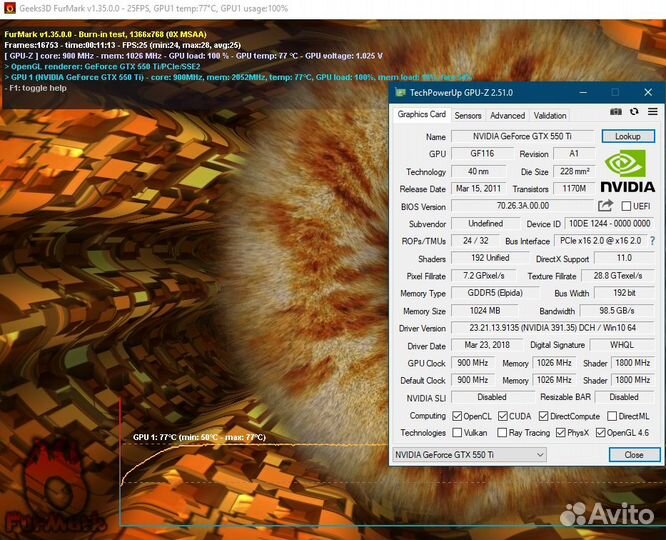Click Pixel Fillrate 7.2 GPixel/s
Viewport: 666px width, 540px height.
tap(484, 276)
